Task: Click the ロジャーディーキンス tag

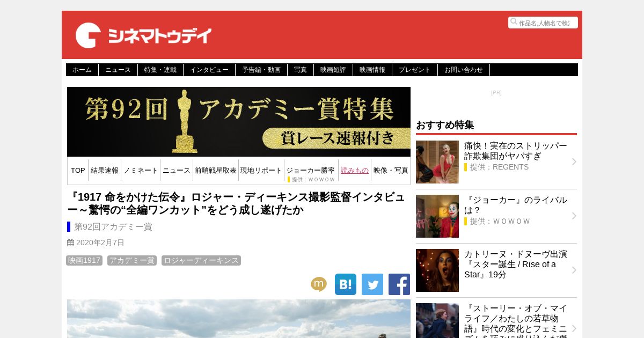Action: click(x=201, y=260)
